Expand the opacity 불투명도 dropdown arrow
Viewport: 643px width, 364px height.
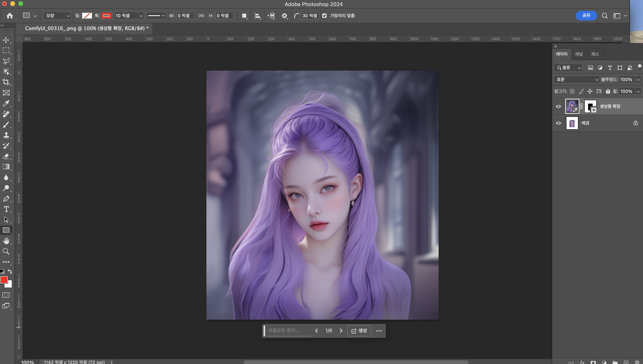[638, 80]
